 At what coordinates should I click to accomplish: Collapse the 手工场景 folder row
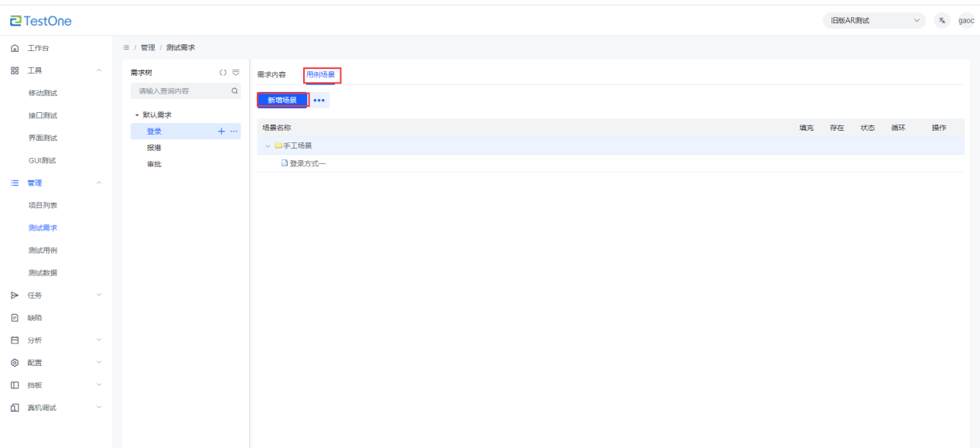click(x=268, y=145)
